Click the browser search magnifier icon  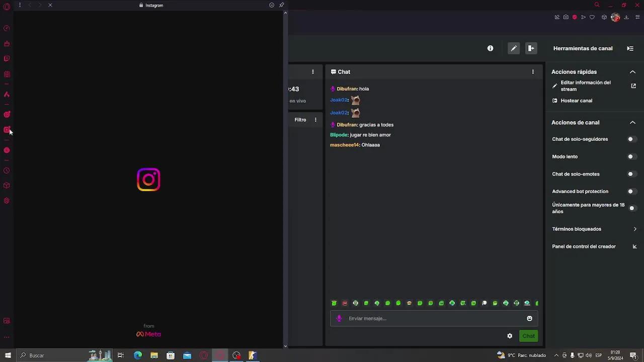coord(597,5)
